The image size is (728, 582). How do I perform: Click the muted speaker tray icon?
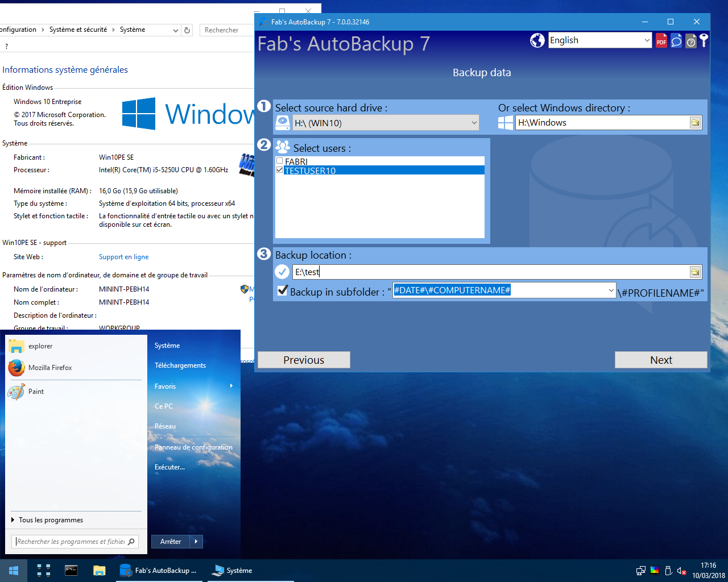[x=681, y=571]
